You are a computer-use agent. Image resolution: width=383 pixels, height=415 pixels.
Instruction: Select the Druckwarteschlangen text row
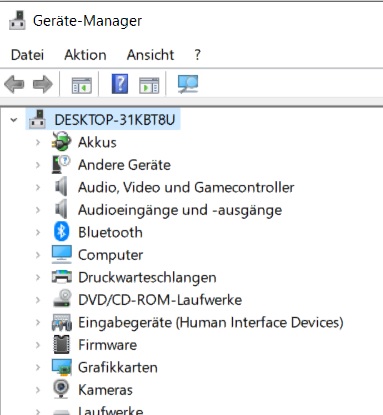tap(147, 277)
